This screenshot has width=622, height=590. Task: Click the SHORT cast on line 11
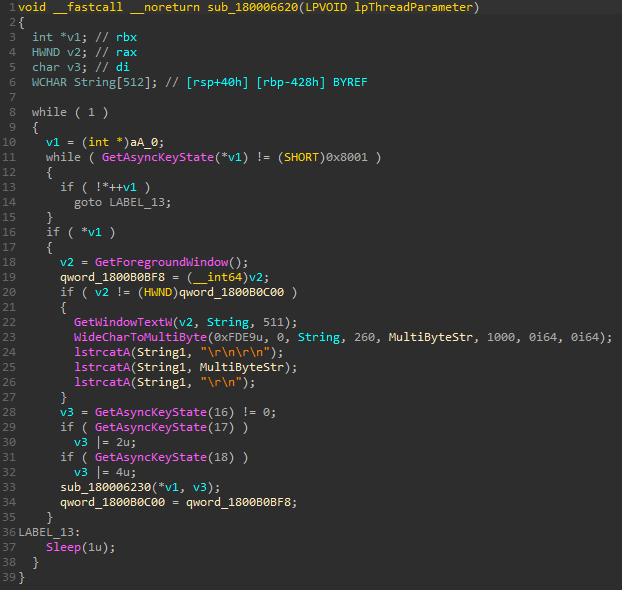point(301,157)
